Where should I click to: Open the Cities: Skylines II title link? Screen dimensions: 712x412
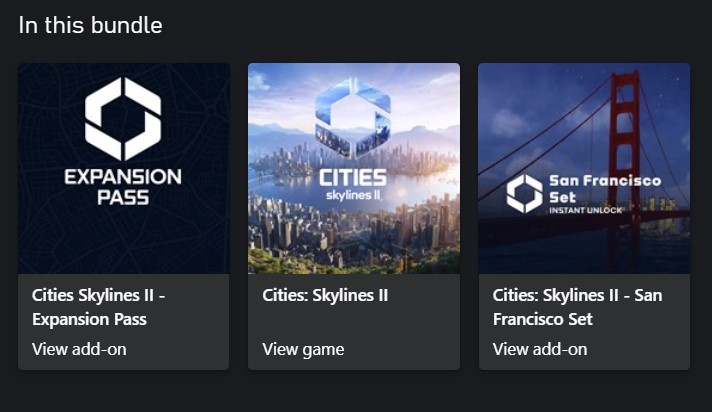pos(325,295)
